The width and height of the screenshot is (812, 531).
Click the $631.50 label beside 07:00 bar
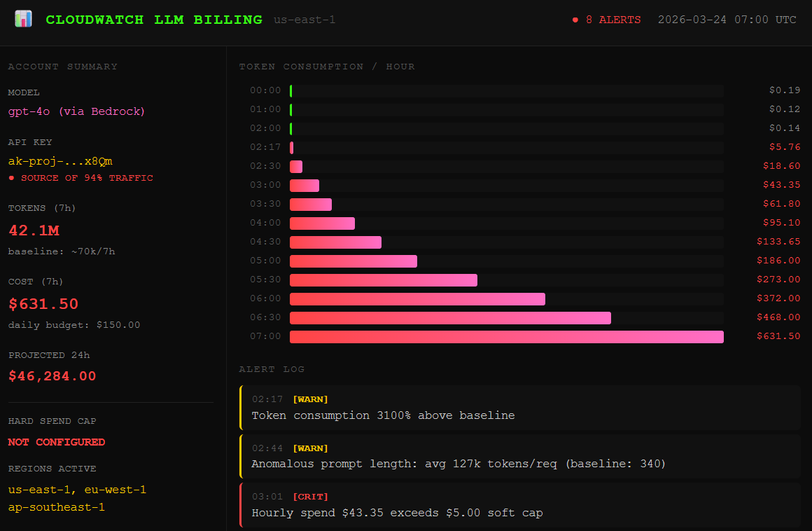click(x=778, y=336)
